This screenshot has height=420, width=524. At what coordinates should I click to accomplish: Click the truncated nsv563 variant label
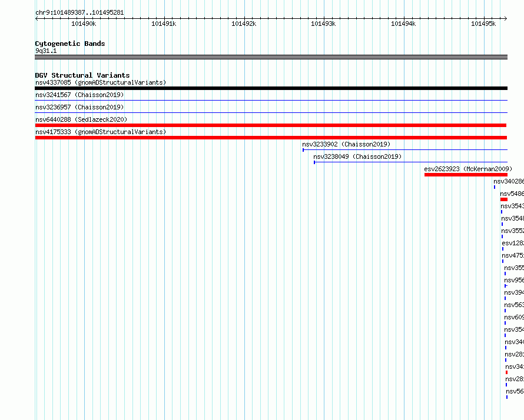tap(514, 305)
